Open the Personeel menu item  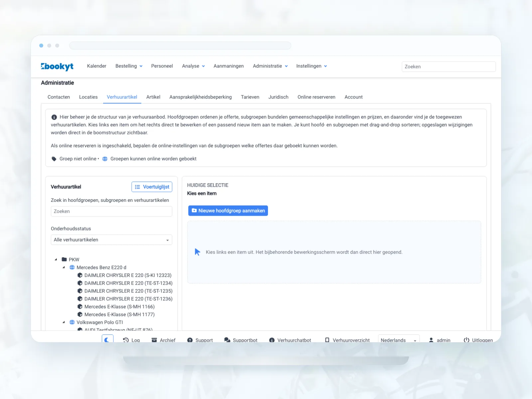(162, 66)
